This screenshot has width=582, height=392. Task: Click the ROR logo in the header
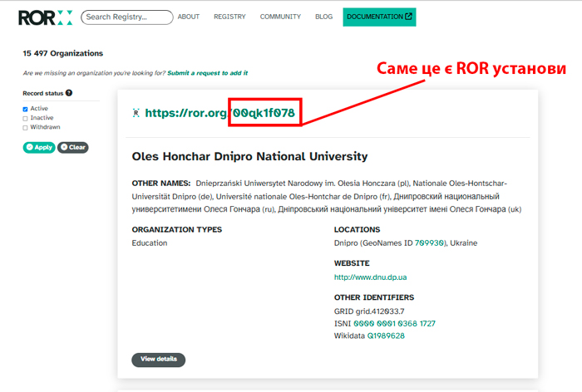(x=45, y=17)
